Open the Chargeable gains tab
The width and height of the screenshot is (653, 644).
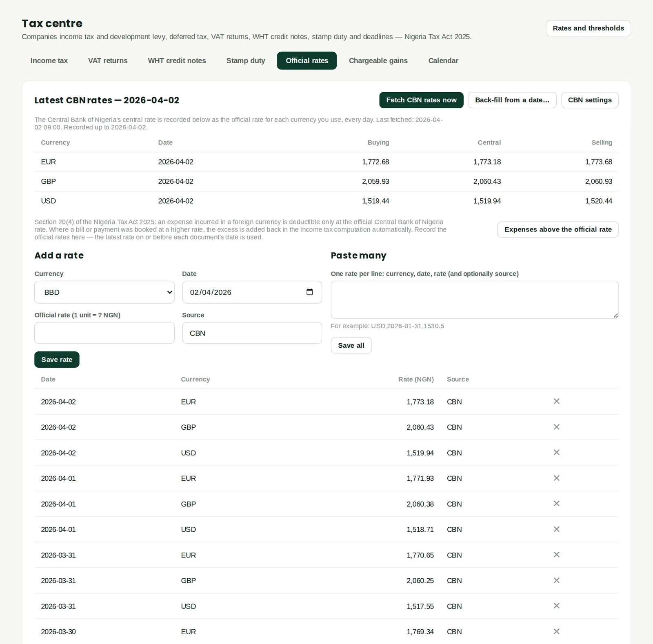tap(378, 61)
